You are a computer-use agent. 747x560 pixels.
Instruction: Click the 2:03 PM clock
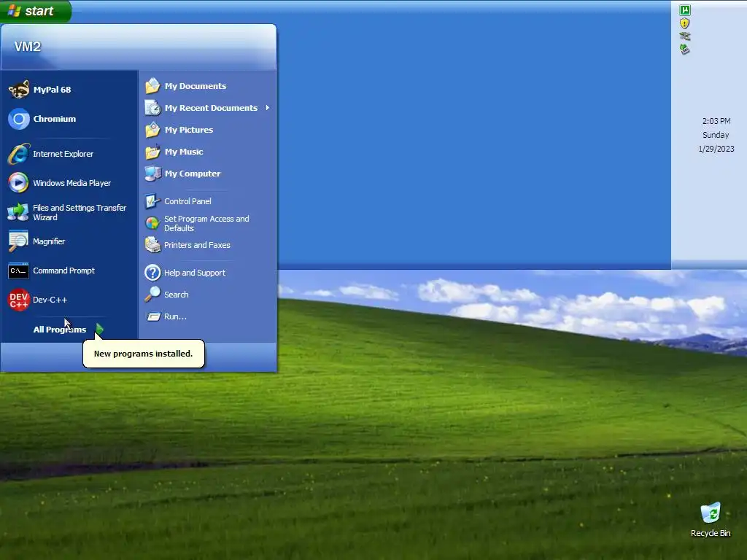click(716, 121)
